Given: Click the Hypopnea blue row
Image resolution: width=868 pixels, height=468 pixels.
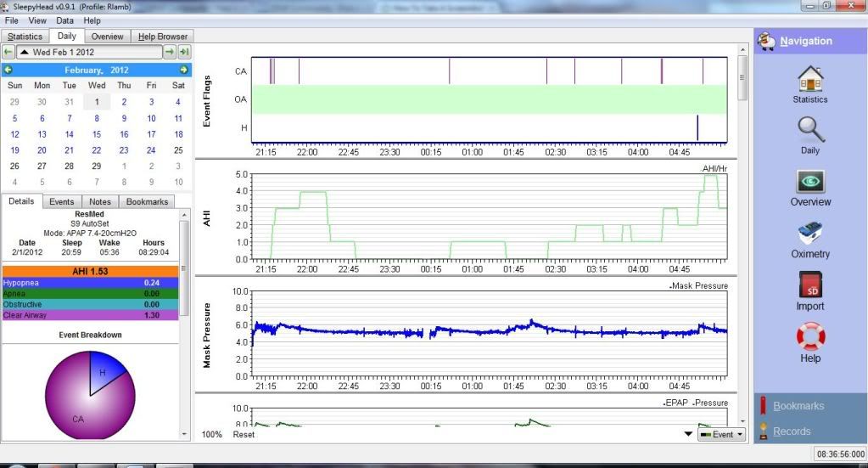Looking at the screenshot, I should pyautogui.click(x=90, y=283).
